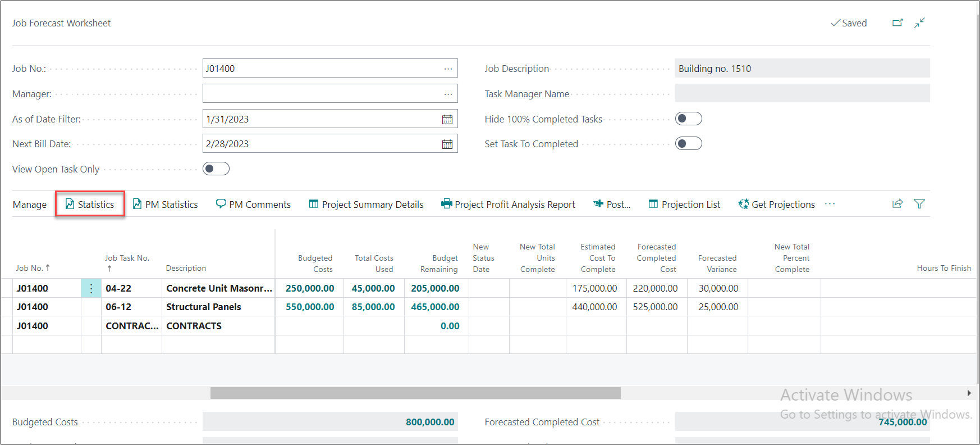Viewport: 980px width, 445px height.
Task: Click Get Projections action
Action: [x=777, y=205]
